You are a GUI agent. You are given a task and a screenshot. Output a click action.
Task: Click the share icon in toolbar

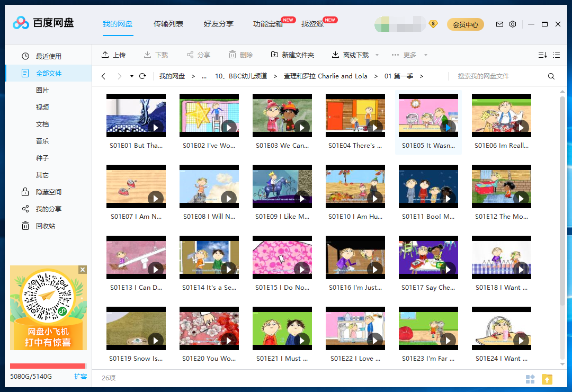click(190, 55)
